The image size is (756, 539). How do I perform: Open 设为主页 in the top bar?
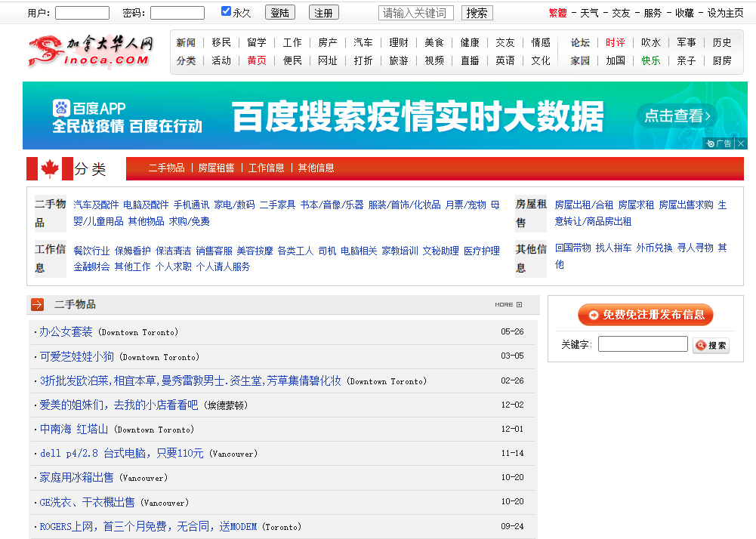click(725, 13)
